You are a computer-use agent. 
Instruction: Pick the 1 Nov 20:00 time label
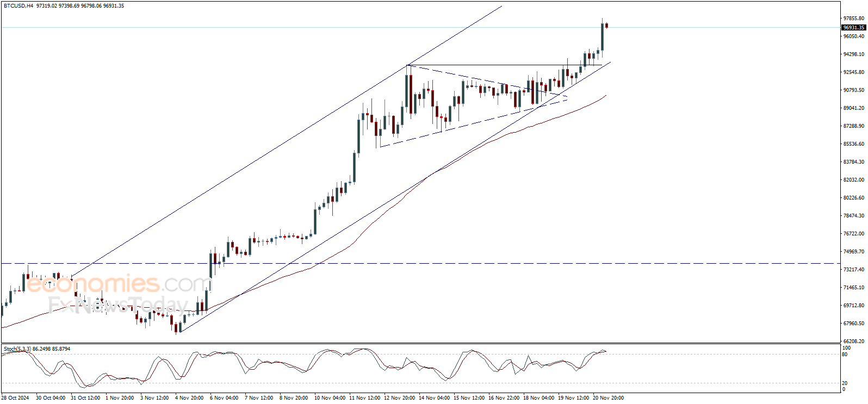click(120, 398)
